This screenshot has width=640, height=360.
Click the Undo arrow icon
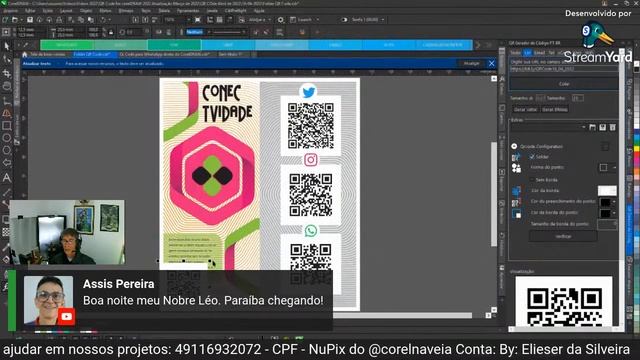coord(103,20)
